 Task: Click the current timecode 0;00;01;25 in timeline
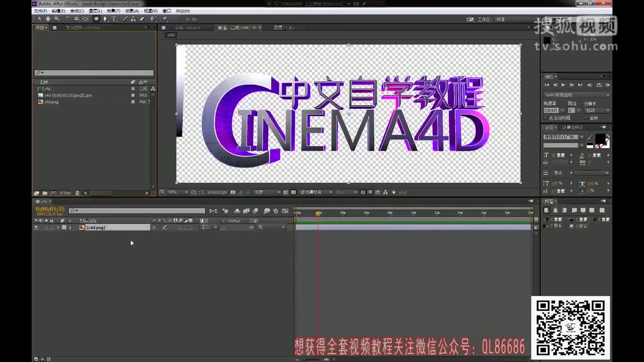pos(50,209)
